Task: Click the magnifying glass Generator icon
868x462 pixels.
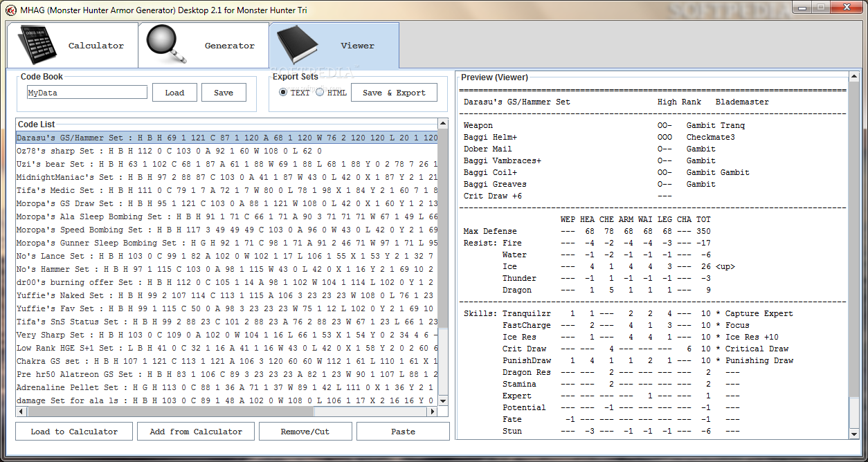Action: [x=167, y=45]
